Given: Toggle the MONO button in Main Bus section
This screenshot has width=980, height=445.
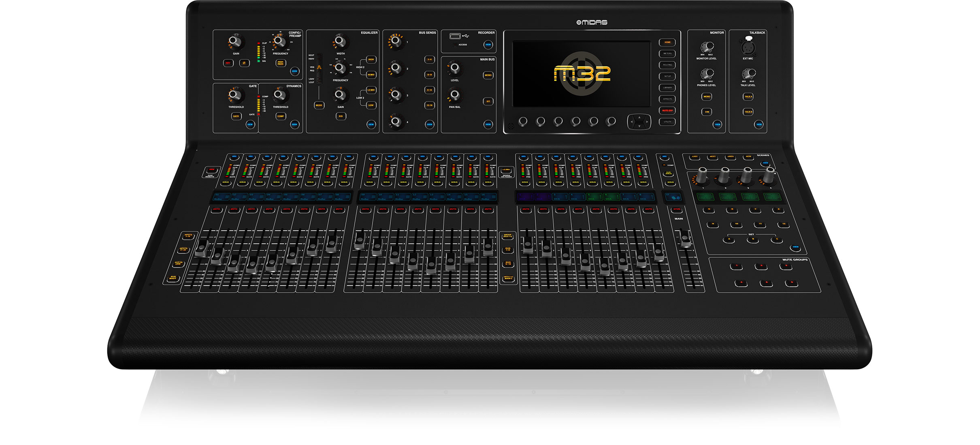Looking at the screenshot, I should (488, 75).
